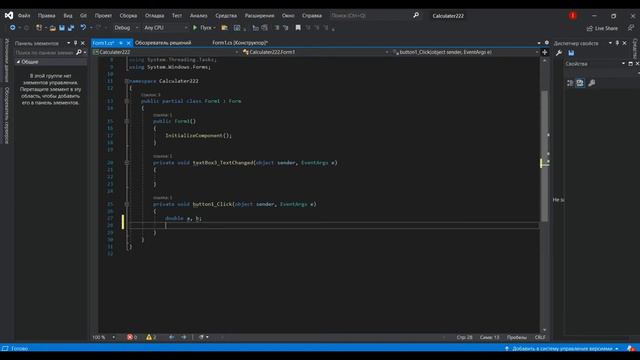Click the red notification badge icon
The height and width of the screenshot is (360, 640).
tap(573, 16)
